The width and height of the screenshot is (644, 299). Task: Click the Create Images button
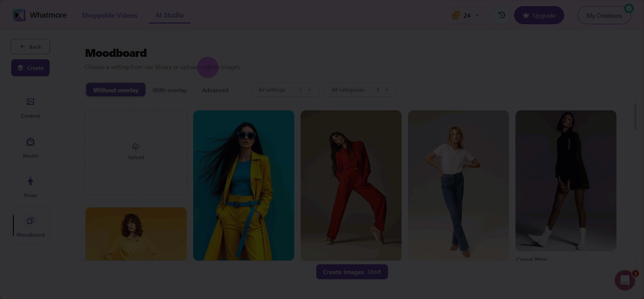click(x=352, y=272)
